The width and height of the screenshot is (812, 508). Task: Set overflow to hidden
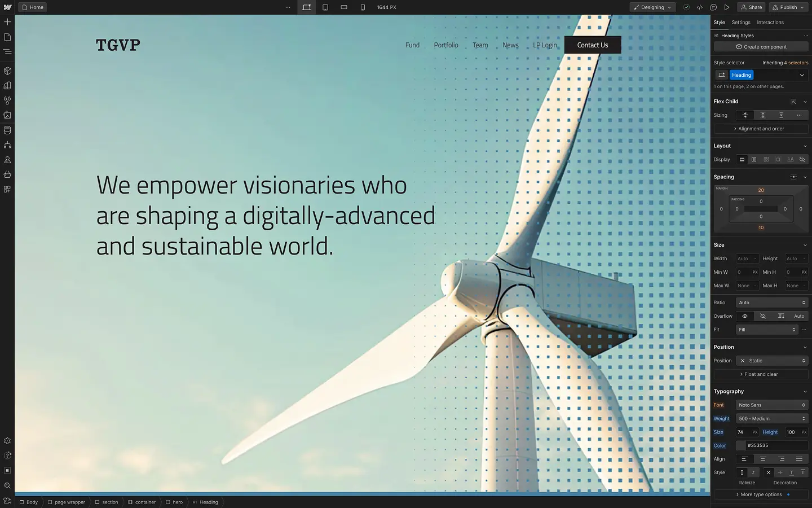point(763,316)
